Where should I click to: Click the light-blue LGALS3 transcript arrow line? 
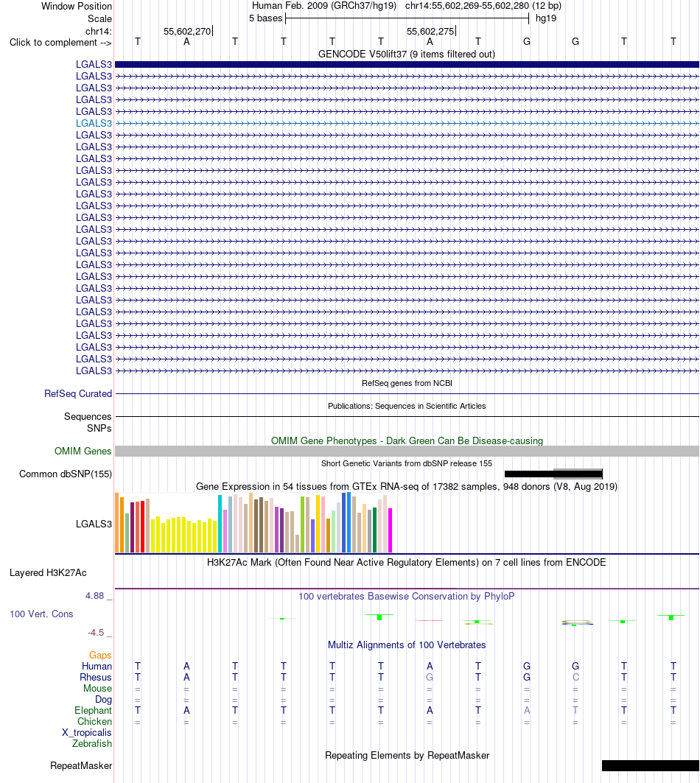(x=407, y=123)
